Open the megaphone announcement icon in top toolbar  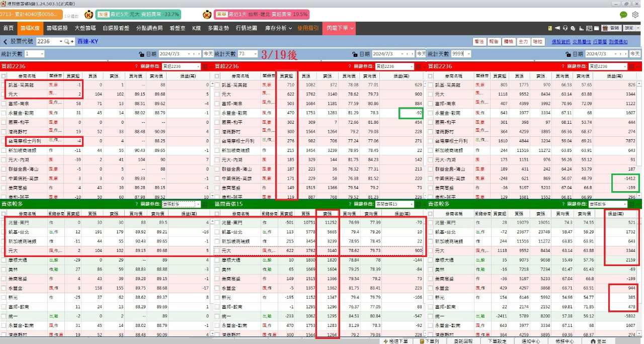(x=557, y=28)
